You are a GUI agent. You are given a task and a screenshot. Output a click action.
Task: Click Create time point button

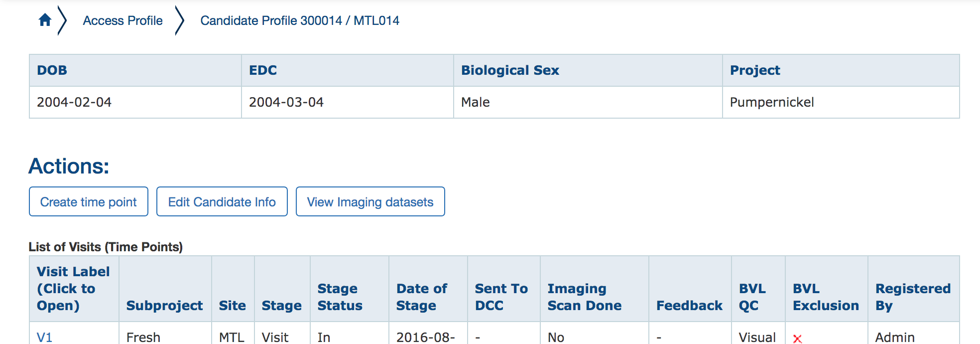89,202
